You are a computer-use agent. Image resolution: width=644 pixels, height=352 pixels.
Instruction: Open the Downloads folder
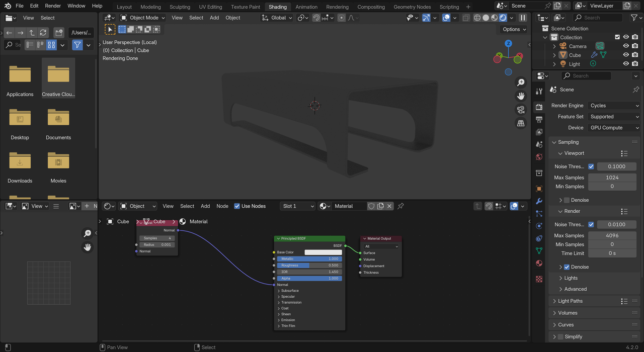click(20, 166)
